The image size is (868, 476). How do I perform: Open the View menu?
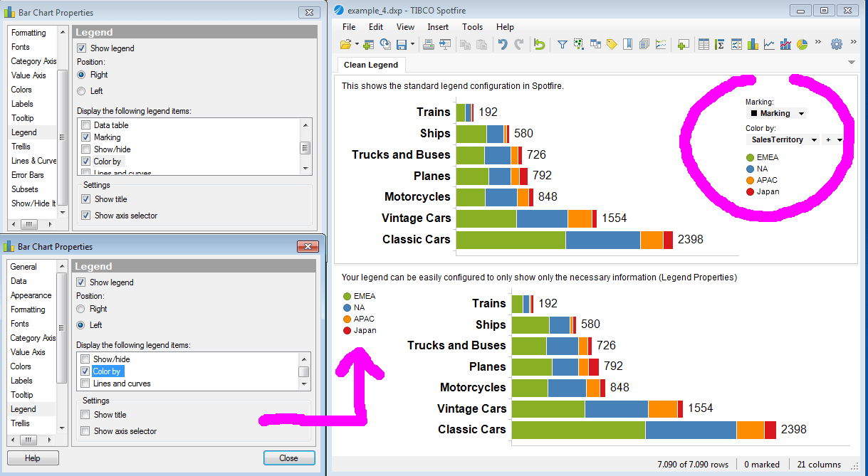[405, 27]
